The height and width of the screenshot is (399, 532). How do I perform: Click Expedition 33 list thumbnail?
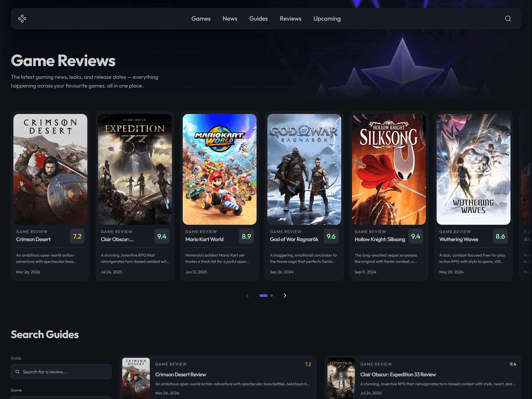click(x=341, y=378)
